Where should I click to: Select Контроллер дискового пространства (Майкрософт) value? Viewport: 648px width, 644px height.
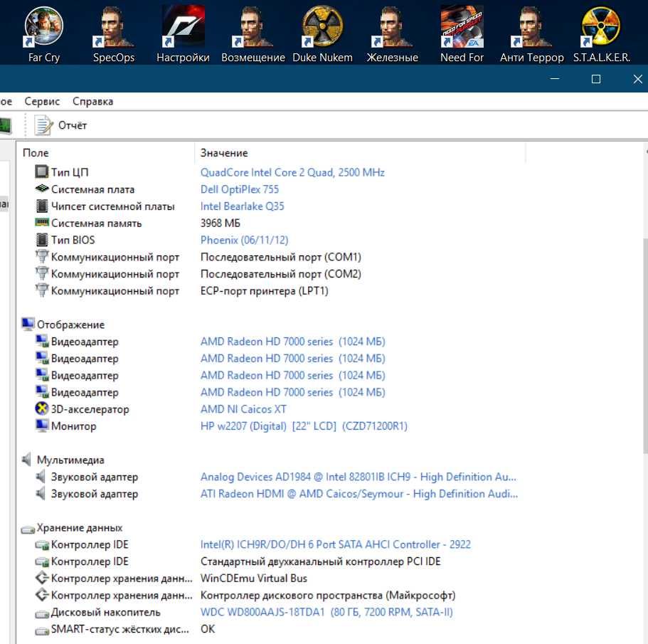[x=328, y=595]
